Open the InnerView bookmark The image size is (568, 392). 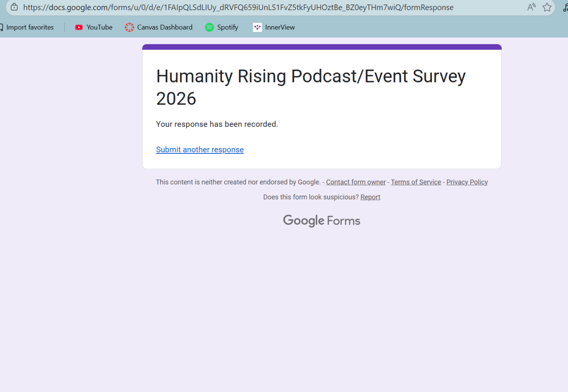click(x=274, y=27)
